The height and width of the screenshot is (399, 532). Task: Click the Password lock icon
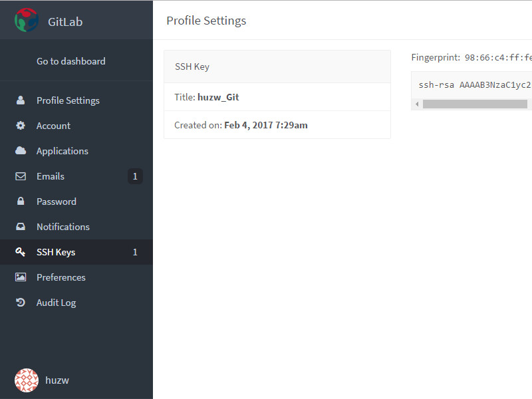[21, 201]
